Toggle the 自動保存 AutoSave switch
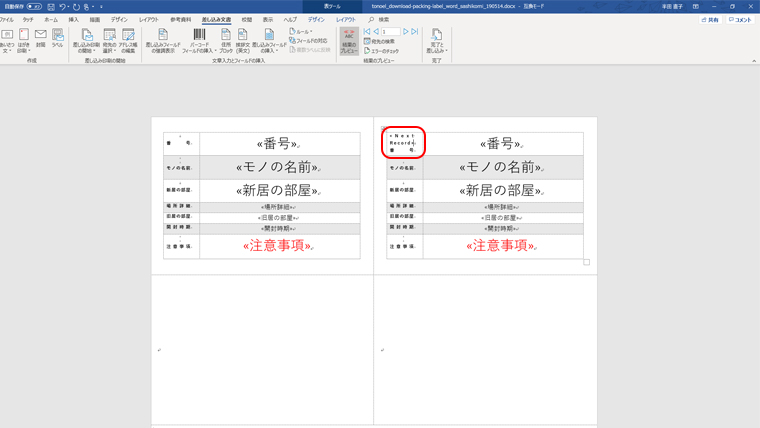This screenshot has height=428, width=760. tap(33, 6)
